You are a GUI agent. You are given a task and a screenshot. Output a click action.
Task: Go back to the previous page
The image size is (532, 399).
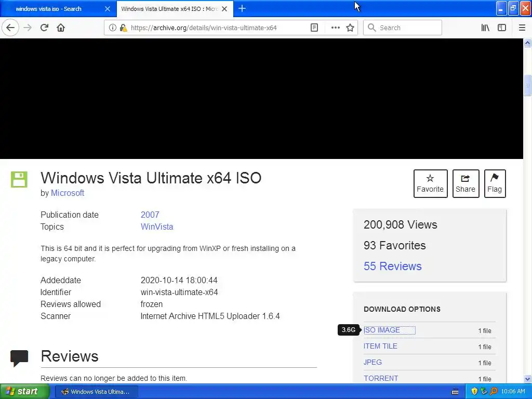pos(10,28)
